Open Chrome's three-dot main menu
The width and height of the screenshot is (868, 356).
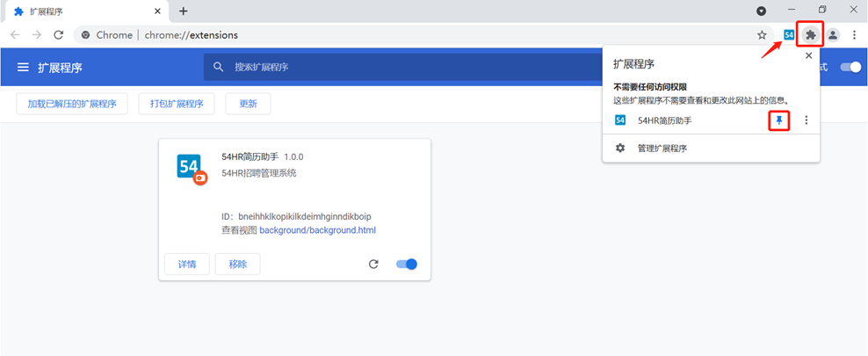(855, 35)
